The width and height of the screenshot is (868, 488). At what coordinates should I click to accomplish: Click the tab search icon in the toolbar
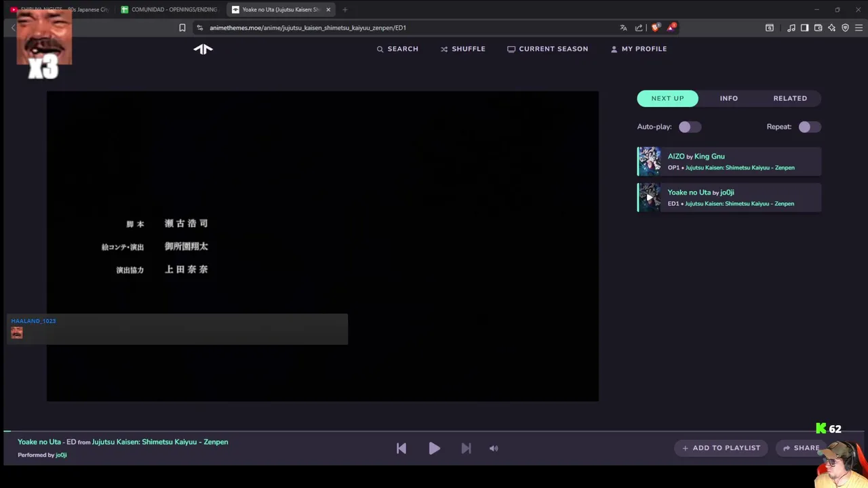tap(769, 28)
